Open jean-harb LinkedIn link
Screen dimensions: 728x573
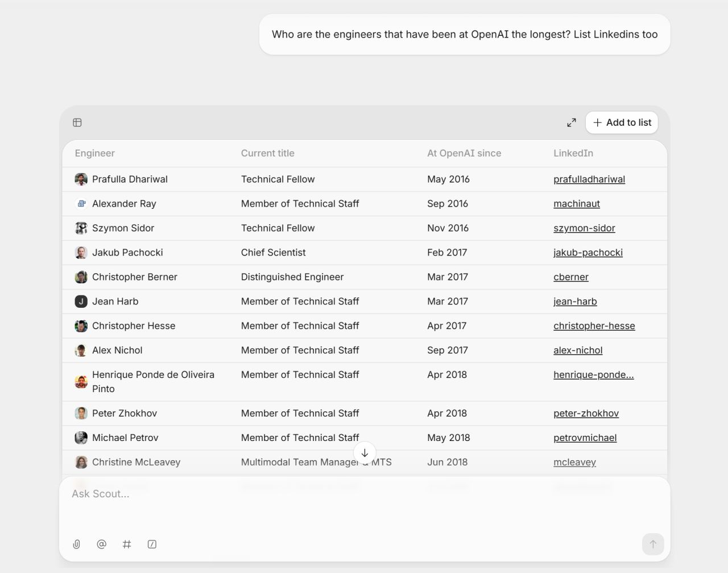(575, 302)
